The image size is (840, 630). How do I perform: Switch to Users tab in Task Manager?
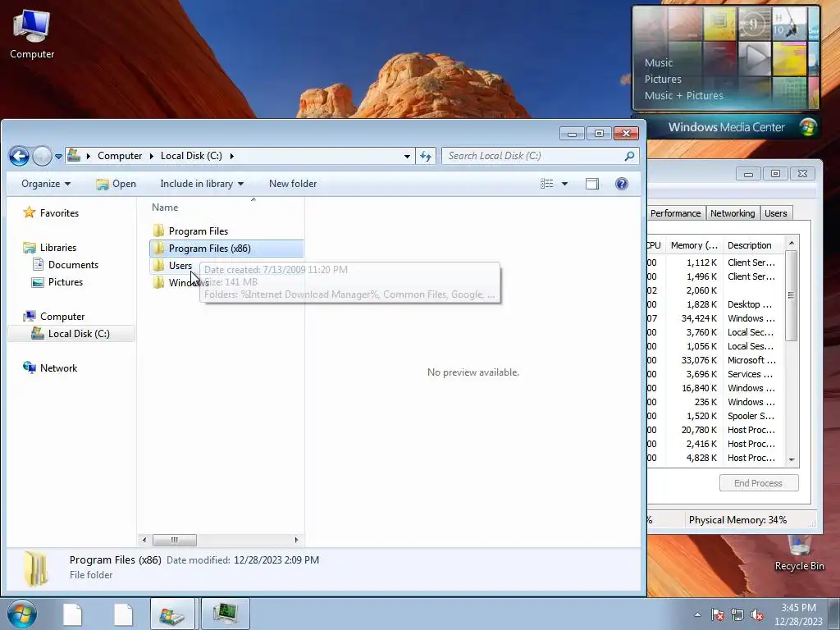775,213
